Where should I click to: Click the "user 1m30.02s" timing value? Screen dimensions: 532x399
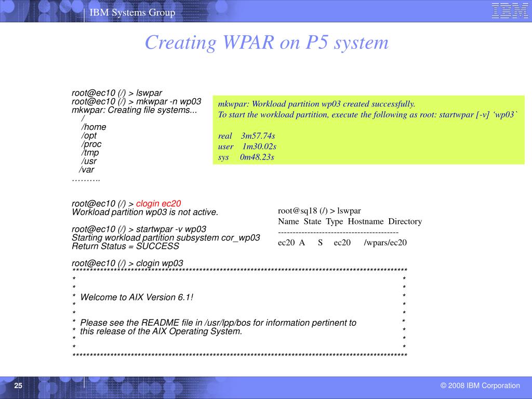click(x=247, y=146)
